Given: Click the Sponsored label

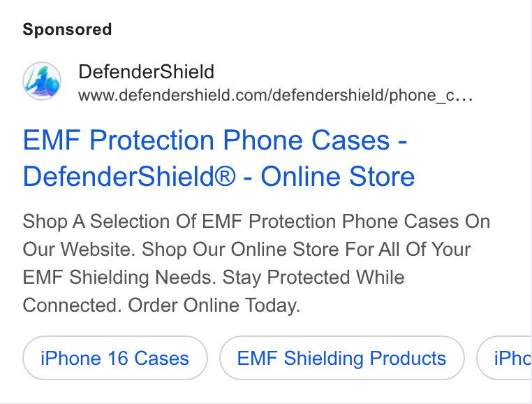Looking at the screenshot, I should pyautogui.click(x=67, y=29).
